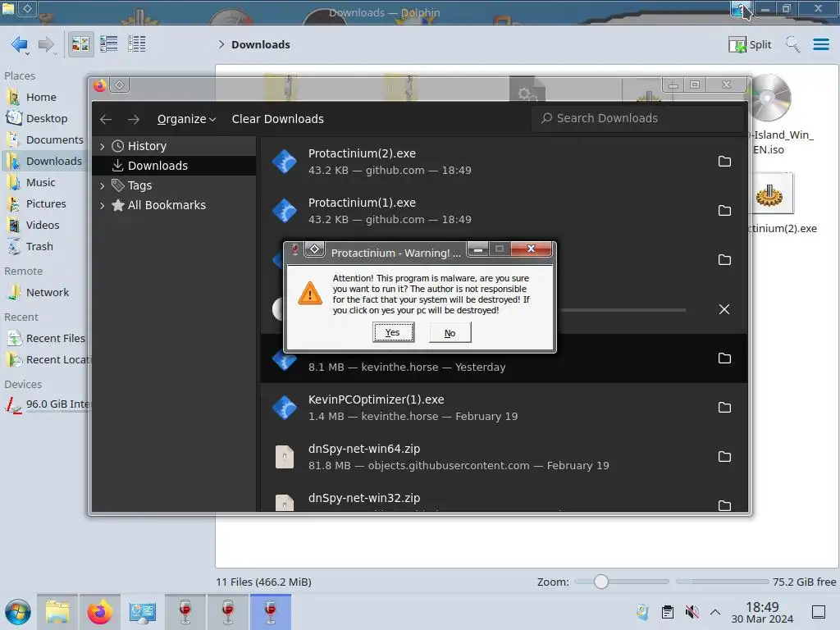This screenshot has width=840, height=630.
Task: Open Videos in Dolphin Places
Action: (x=44, y=226)
